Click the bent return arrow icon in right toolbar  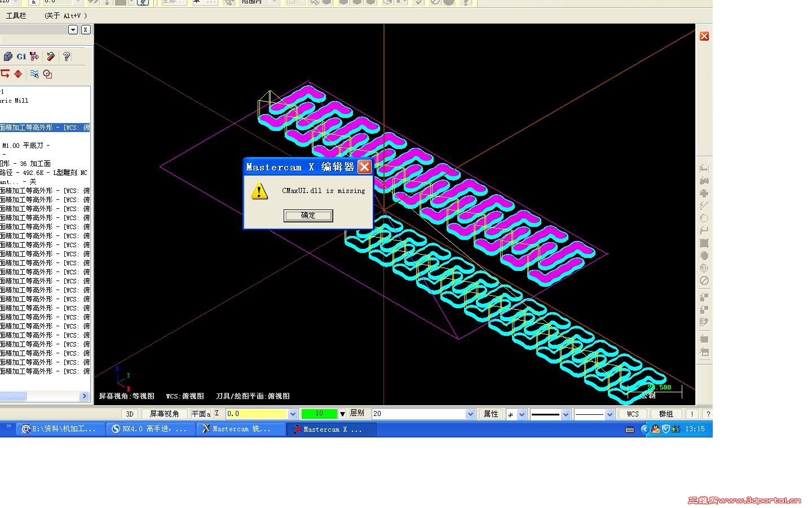point(704,230)
